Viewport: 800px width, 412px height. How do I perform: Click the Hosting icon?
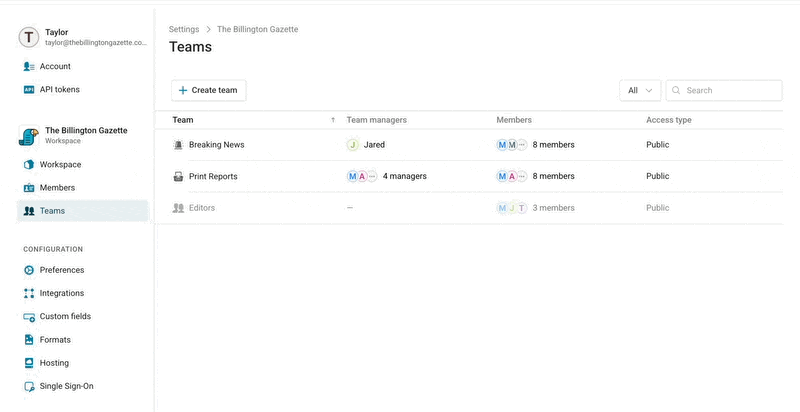[x=29, y=363]
